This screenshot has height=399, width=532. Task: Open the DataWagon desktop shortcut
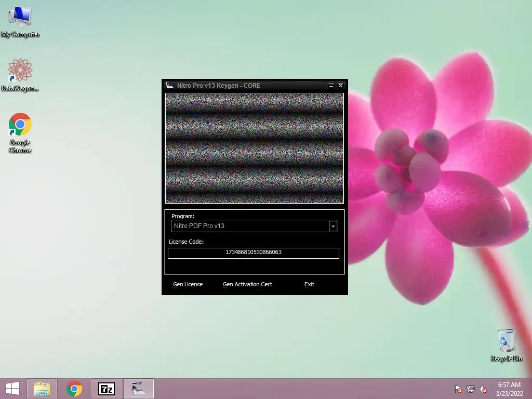point(20,75)
